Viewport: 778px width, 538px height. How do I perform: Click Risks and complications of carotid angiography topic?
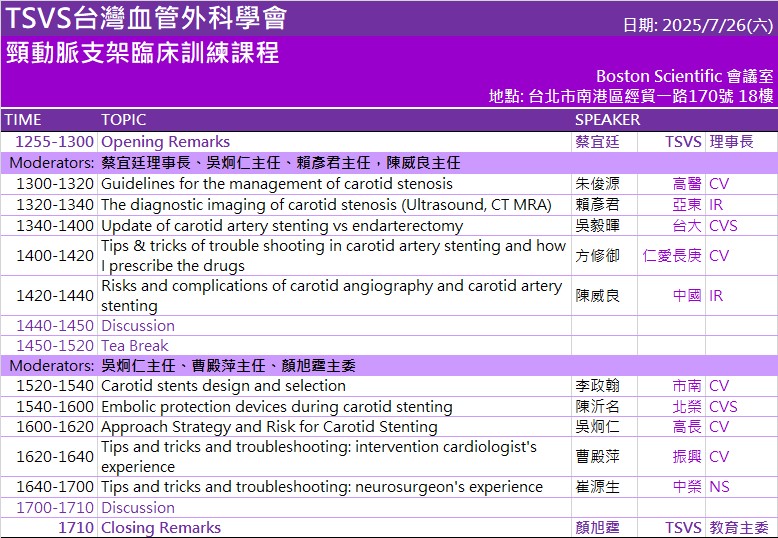pos(331,296)
